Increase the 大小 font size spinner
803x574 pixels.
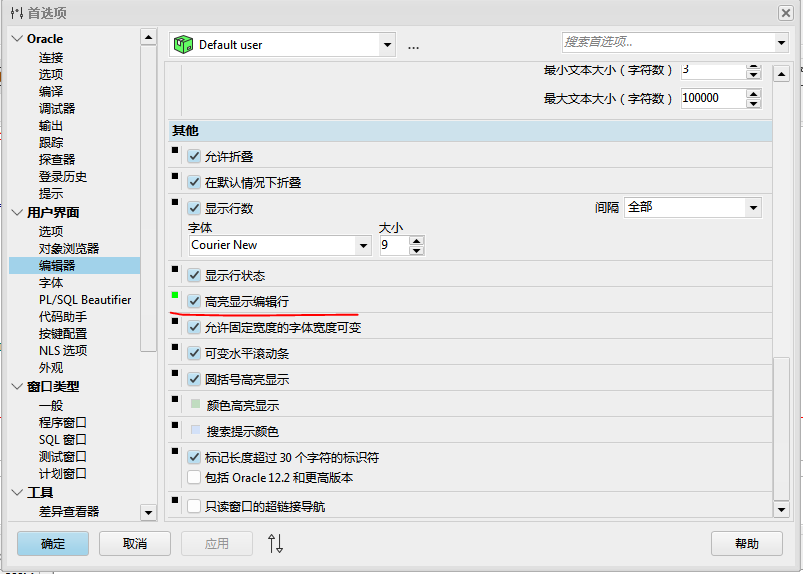(416, 240)
